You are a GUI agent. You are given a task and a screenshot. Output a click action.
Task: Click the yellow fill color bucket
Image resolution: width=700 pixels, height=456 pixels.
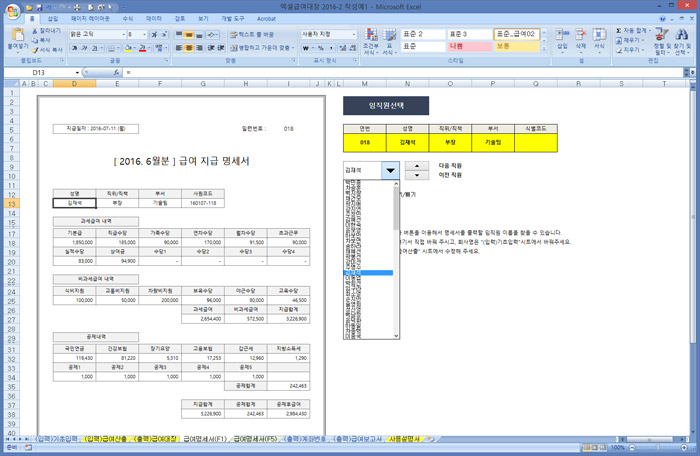[x=128, y=48]
